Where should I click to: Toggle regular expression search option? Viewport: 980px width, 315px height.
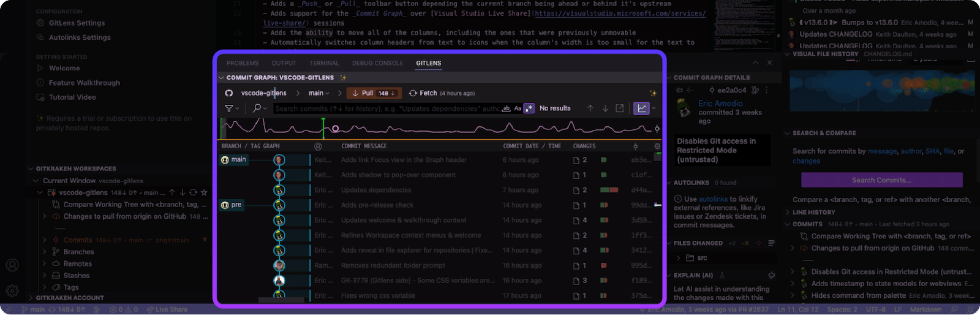(529, 108)
